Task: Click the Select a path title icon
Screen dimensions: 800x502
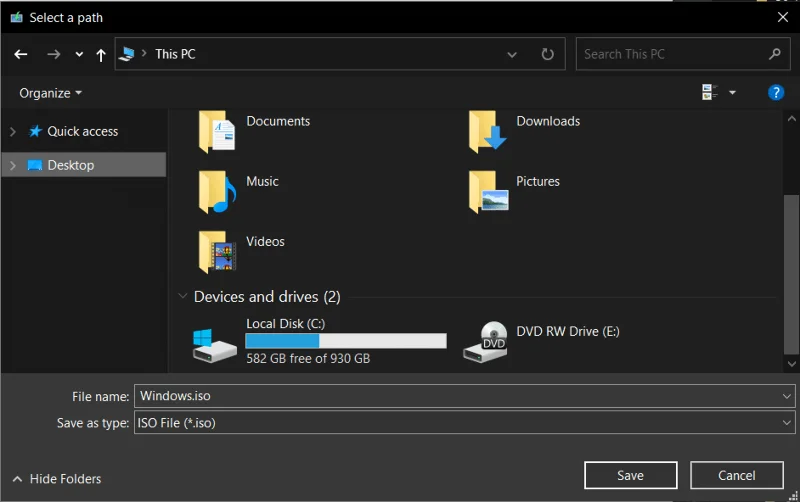Action: point(16,18)
